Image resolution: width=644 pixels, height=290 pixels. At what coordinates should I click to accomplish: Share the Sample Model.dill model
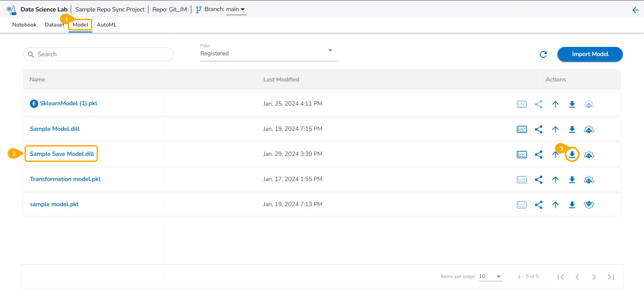[x=539, y=129]
